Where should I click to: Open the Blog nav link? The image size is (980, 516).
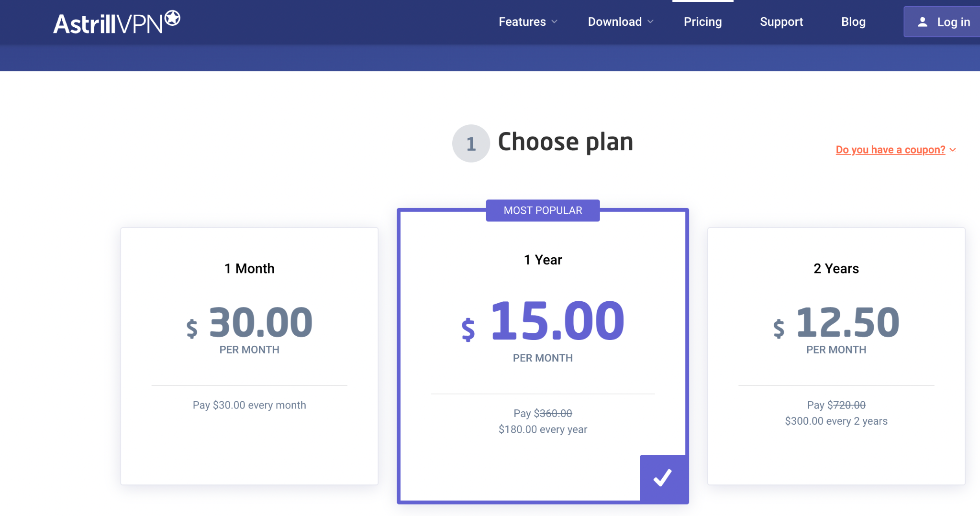point(853,22)
